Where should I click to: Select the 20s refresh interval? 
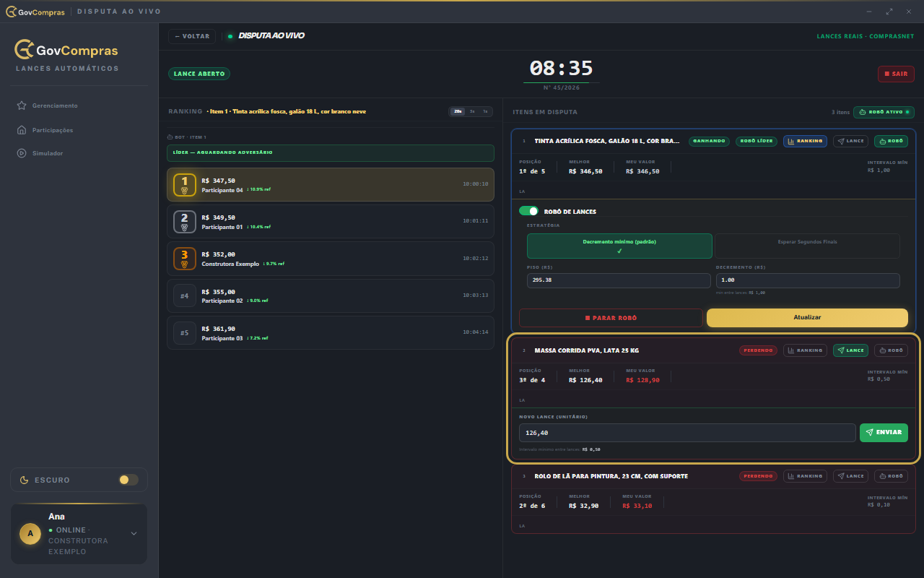pos(458,111)
